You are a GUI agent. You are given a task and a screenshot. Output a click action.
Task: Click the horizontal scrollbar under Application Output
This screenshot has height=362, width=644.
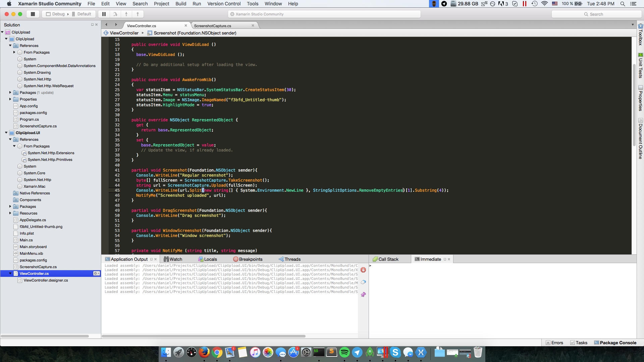[x=204, y=336]
